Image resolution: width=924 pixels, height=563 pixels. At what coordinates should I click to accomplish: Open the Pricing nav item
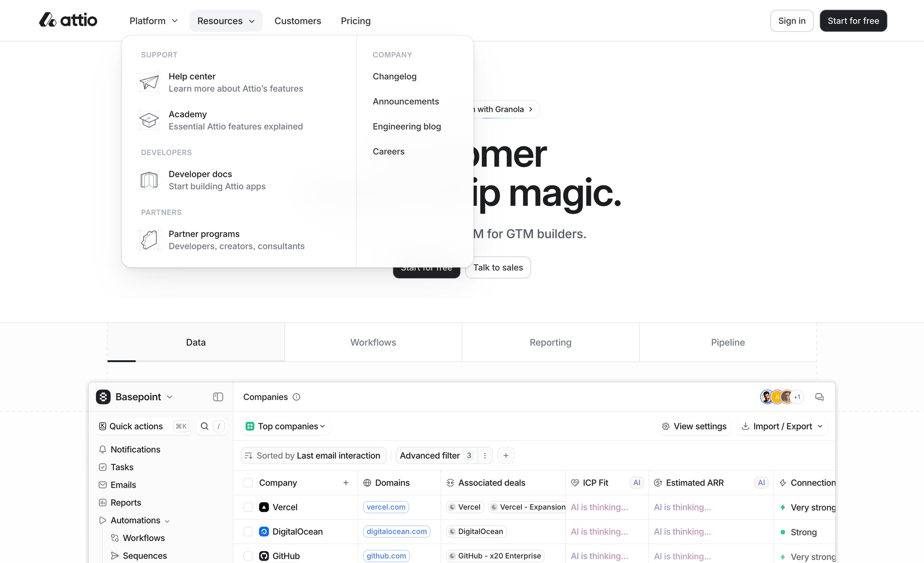tap(356, 21)
